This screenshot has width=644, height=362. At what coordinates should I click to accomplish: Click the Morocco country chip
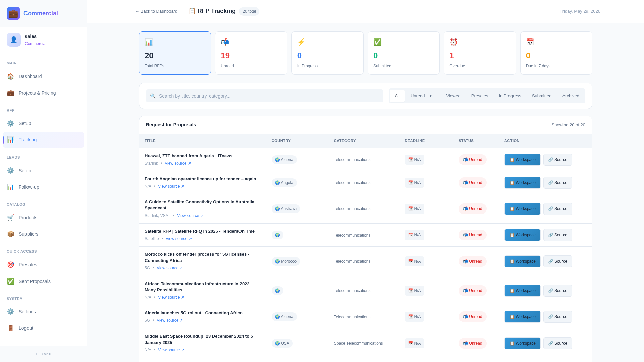[285, 261]
